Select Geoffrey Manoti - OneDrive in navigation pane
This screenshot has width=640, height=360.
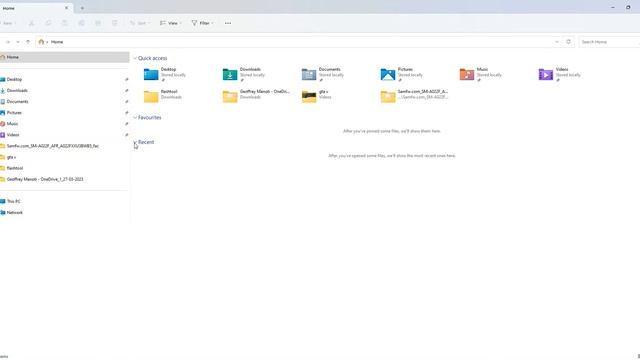(x=64, y=179)
